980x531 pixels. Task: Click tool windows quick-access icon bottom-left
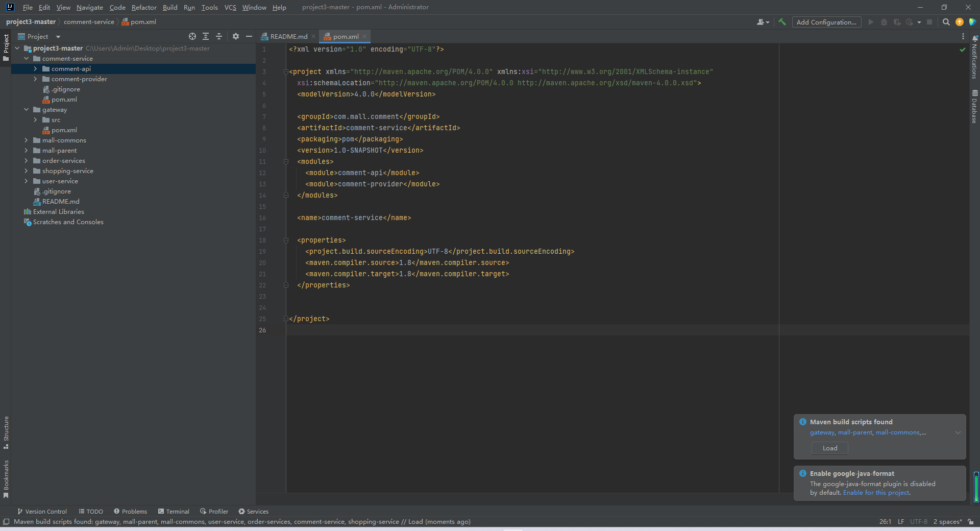pos(6,521)
